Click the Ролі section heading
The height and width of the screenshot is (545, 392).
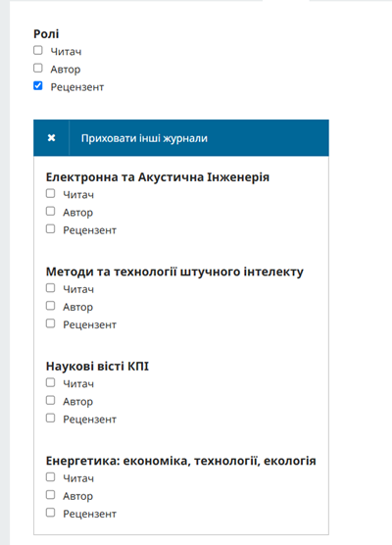coord(46,33)
